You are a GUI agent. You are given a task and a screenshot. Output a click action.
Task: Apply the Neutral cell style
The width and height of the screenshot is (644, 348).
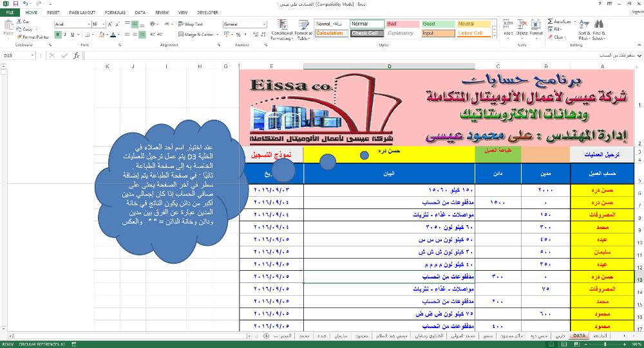click(474, 24)
